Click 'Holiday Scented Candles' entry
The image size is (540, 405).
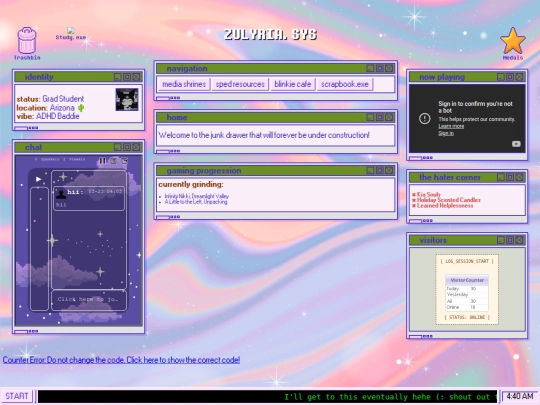(x=449, y=200)
